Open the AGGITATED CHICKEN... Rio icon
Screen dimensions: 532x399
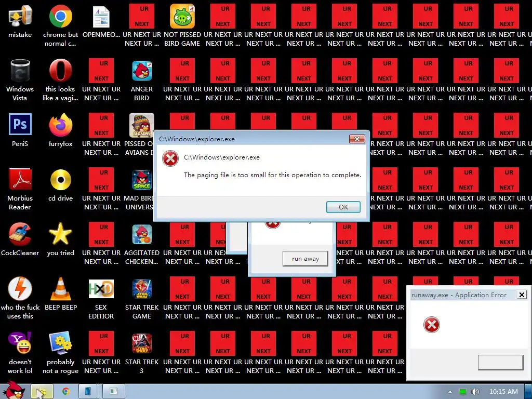pos(142,234)
